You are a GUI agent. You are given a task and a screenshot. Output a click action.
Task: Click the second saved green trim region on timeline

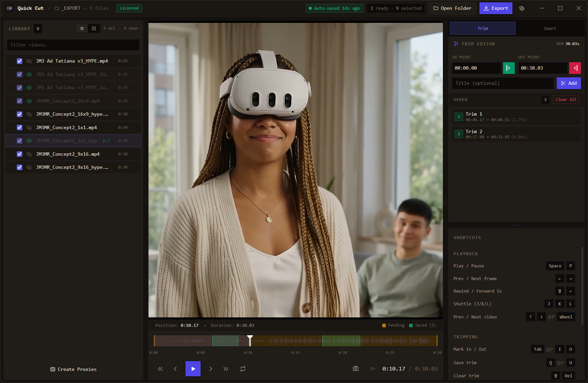tap(341, 341)
